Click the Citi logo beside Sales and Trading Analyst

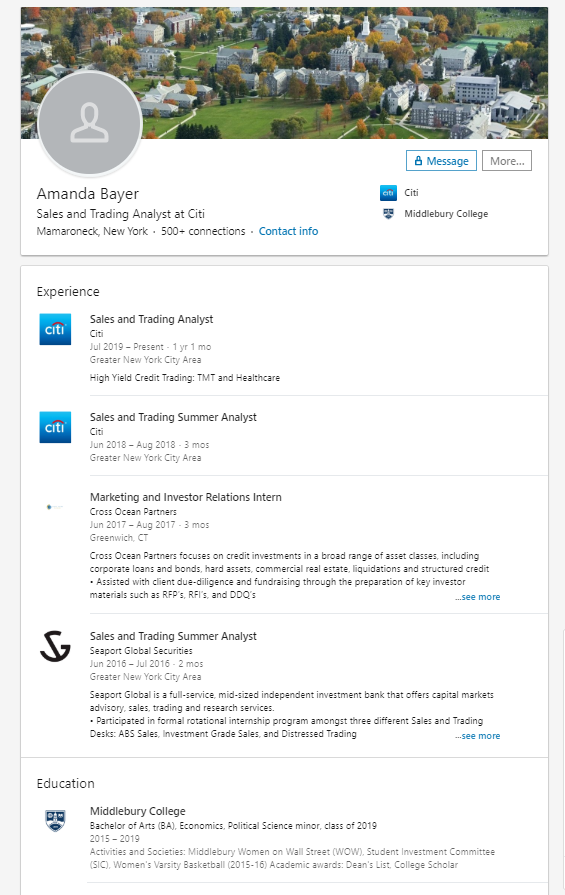point(55,329)
